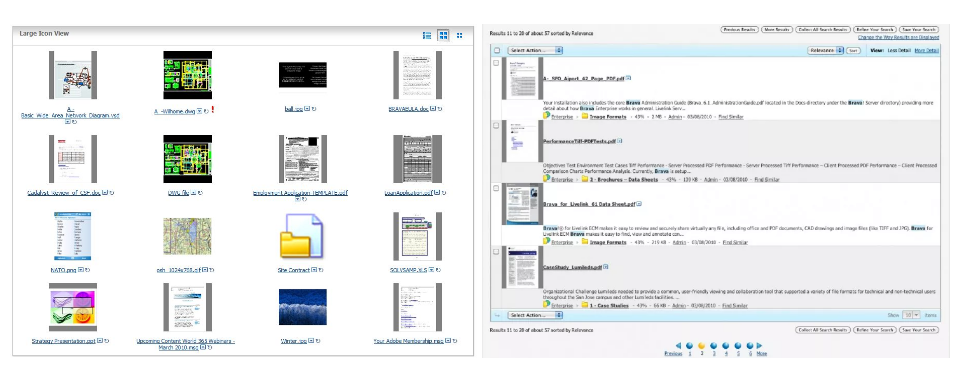Click the top Previous Results button
The width and height of the screenshot is (963, 375).
click(x=739, y=29)
